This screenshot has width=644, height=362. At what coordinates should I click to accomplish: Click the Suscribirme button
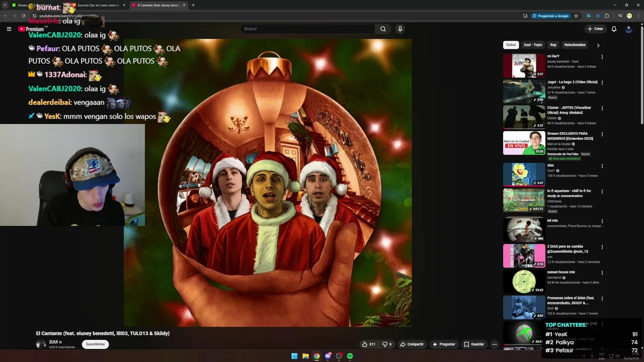[95, 344]
